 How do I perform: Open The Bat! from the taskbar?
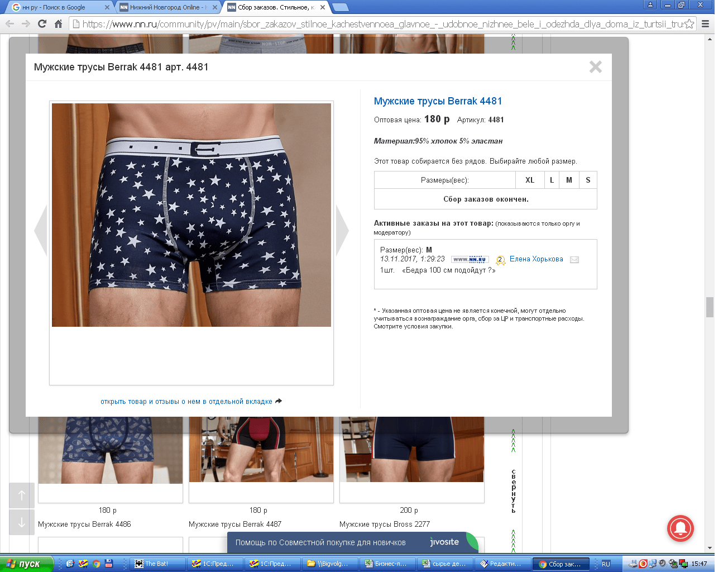pyautogui.click(x=158, y=564)
